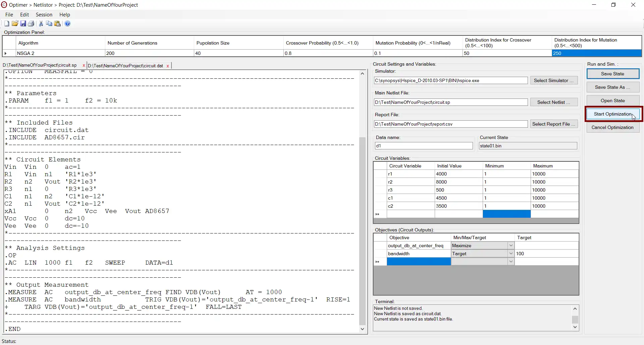
Task: Close the circuit.sp tab with its red x
Action: click(84, 66)
